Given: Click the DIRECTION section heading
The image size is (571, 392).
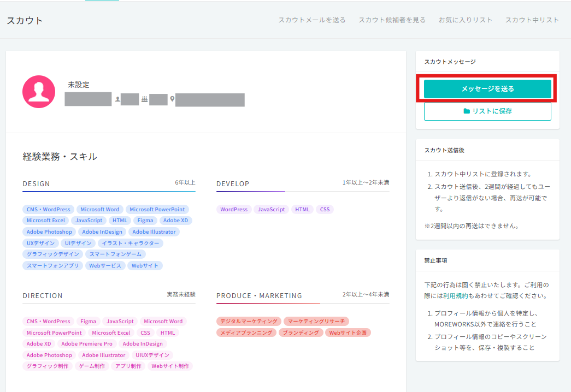Looking at the screenshot, I should [x=43, y=296].
